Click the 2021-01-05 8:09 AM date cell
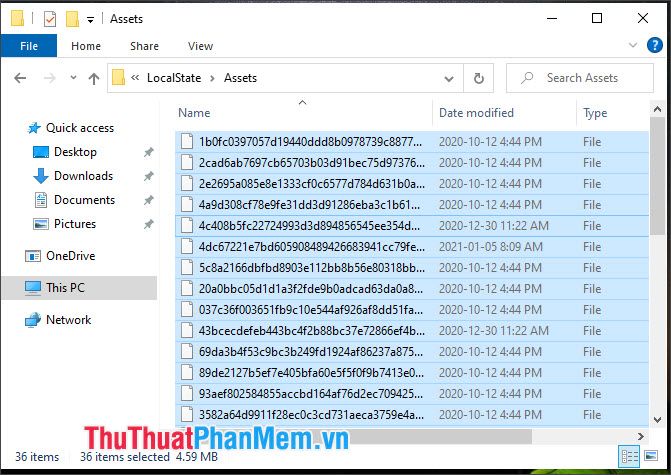671x475 pixels. (x=490, y=246)
